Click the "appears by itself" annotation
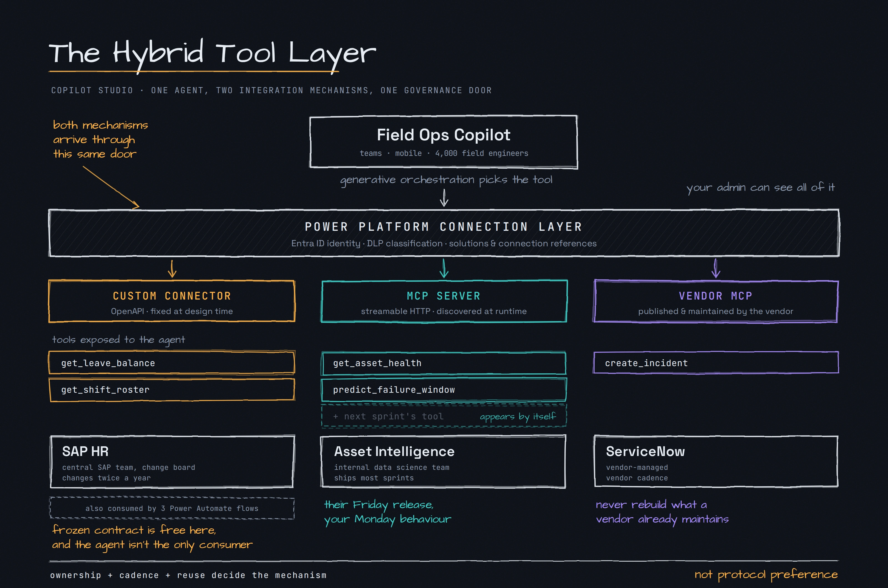 [x=518, y=417]
